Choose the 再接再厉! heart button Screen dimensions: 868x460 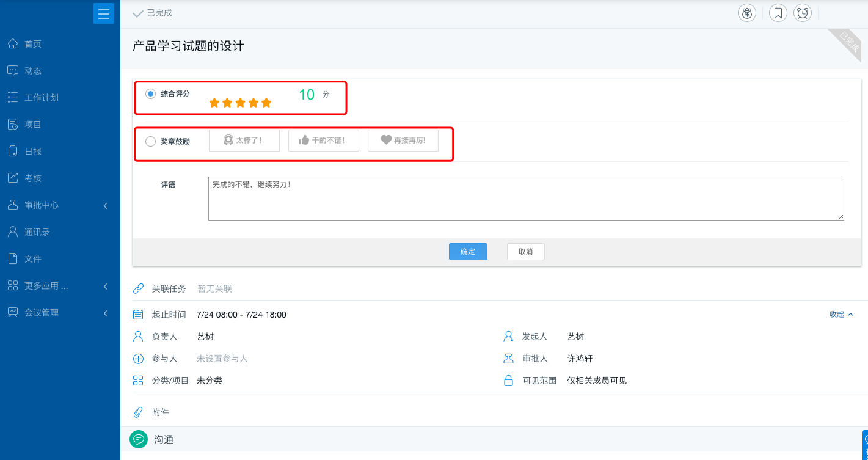coord(403,140)
